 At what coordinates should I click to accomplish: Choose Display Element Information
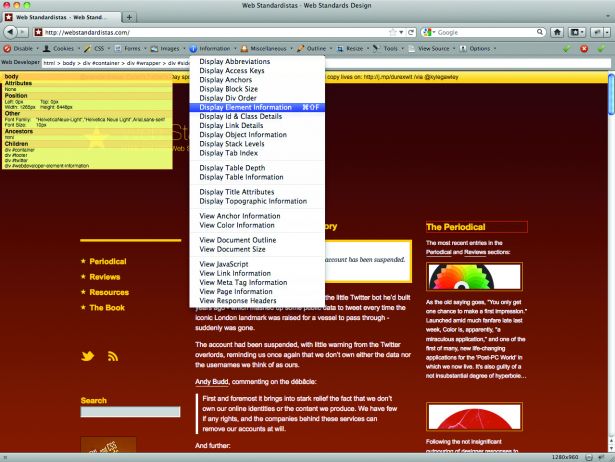point(257,107)
